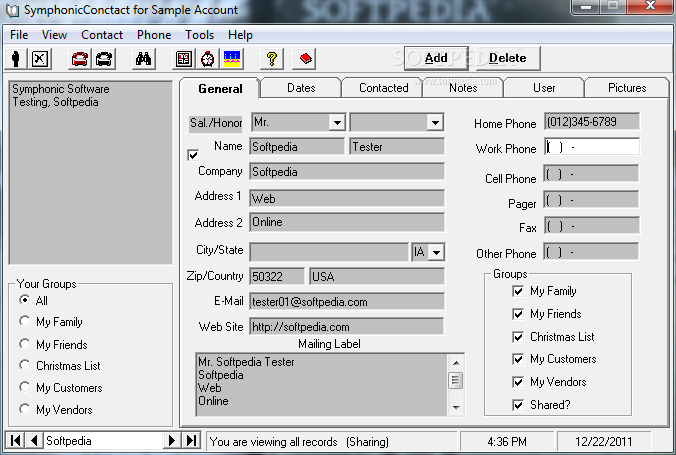Switch to the User tab
This screenshot has height=455, width=676.
[x=544, y=88]
